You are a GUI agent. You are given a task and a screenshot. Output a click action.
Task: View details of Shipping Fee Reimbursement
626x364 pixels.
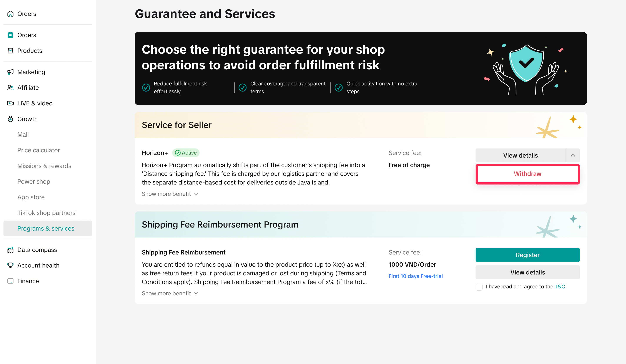click(x=527, y=272)
